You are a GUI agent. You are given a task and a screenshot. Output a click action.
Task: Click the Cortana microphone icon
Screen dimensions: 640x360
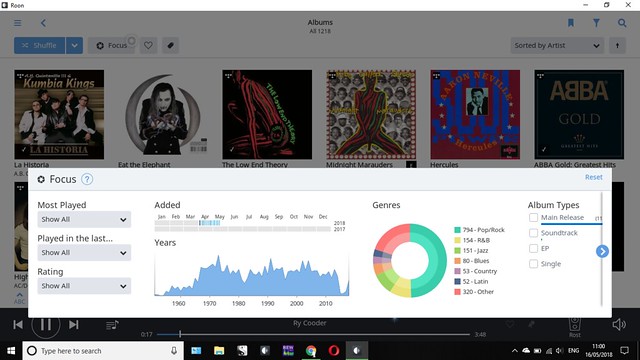click(x=174, y=351)
